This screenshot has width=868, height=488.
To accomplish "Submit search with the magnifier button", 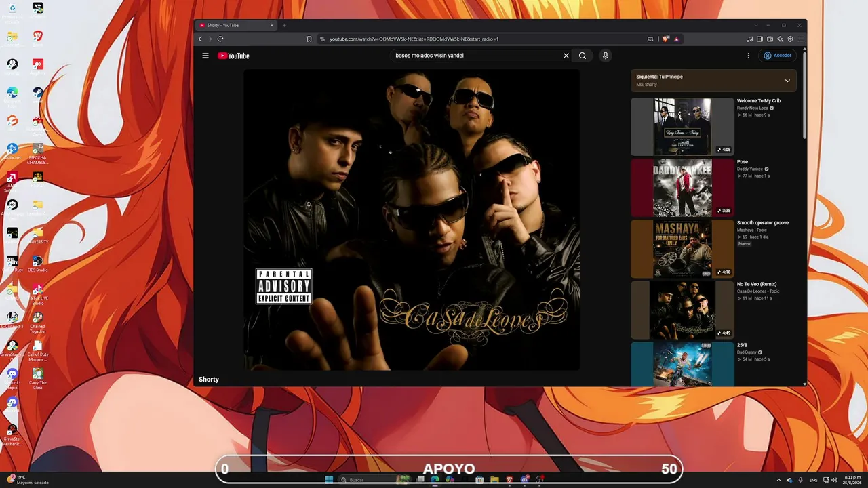I will click(583, 56).
